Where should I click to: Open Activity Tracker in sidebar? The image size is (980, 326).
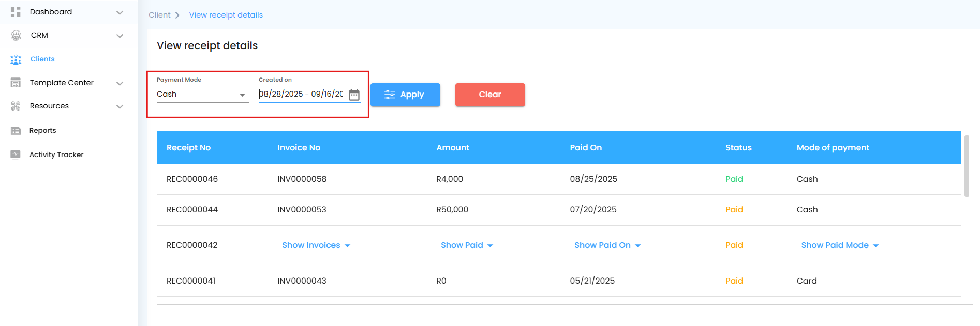(x=56, y=154)
